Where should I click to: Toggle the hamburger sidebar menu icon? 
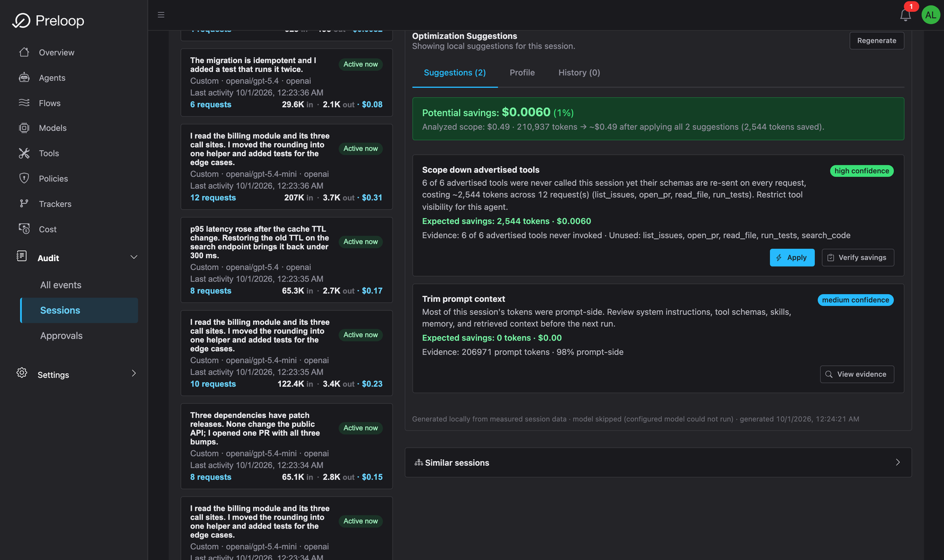[x=161, y=15]
